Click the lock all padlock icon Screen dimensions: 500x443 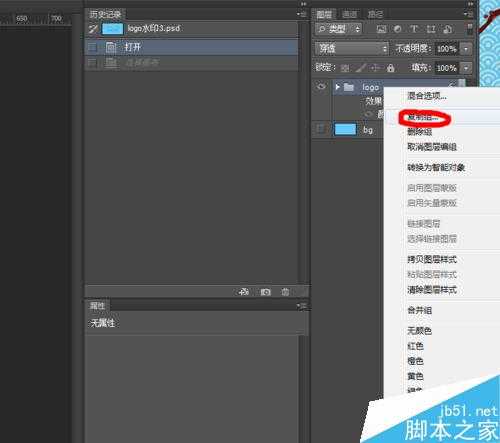pyautogui.click(x=391, y=68)
